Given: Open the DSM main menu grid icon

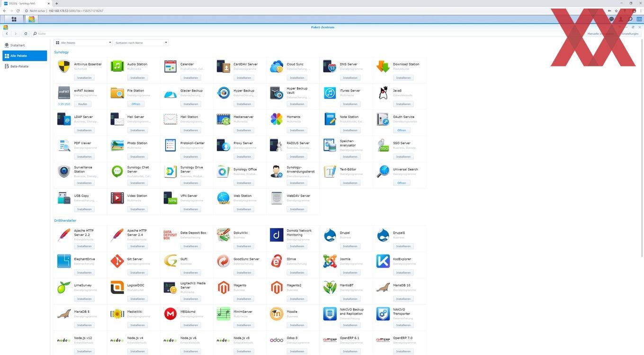Looking at the screenshot, I should (14, 19).
